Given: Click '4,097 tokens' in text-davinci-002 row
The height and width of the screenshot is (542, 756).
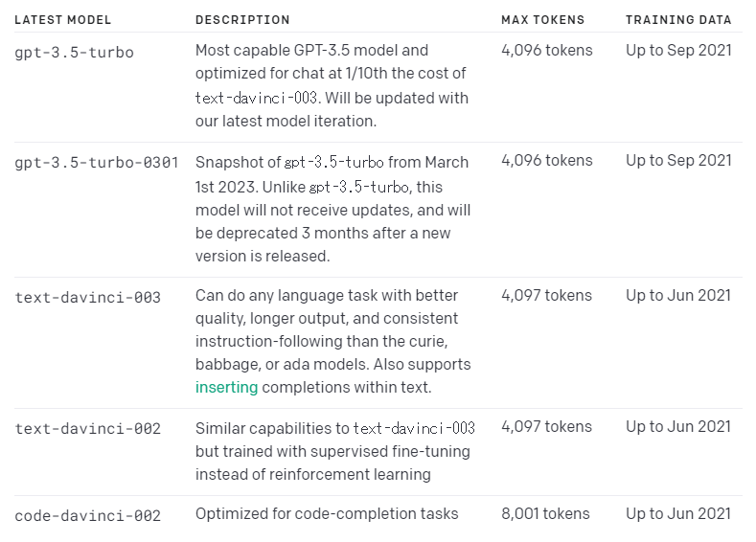Looking at the screenshot, I should tap(546, 426).
